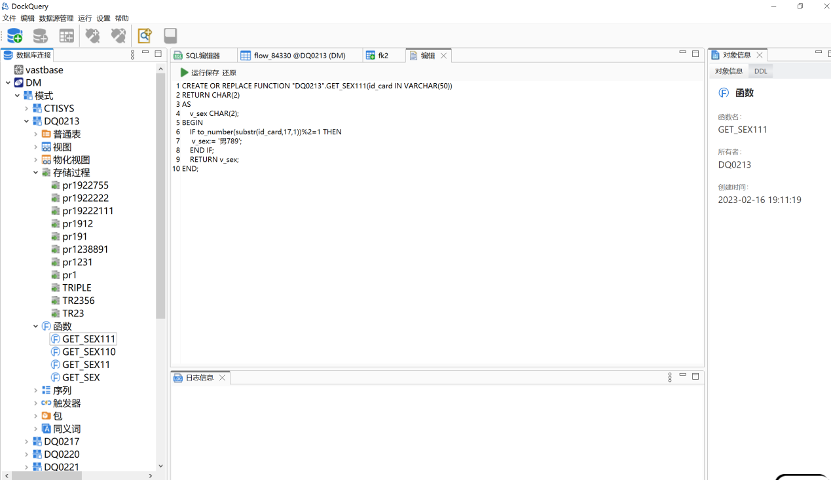Click the GET_SEX function icon
832x480 pixels.
[55, 377]
